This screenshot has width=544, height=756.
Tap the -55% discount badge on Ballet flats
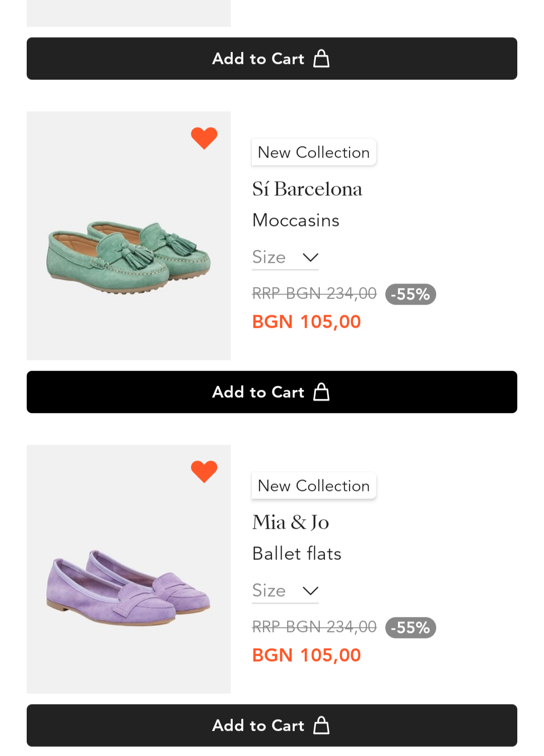pos(411,628)
